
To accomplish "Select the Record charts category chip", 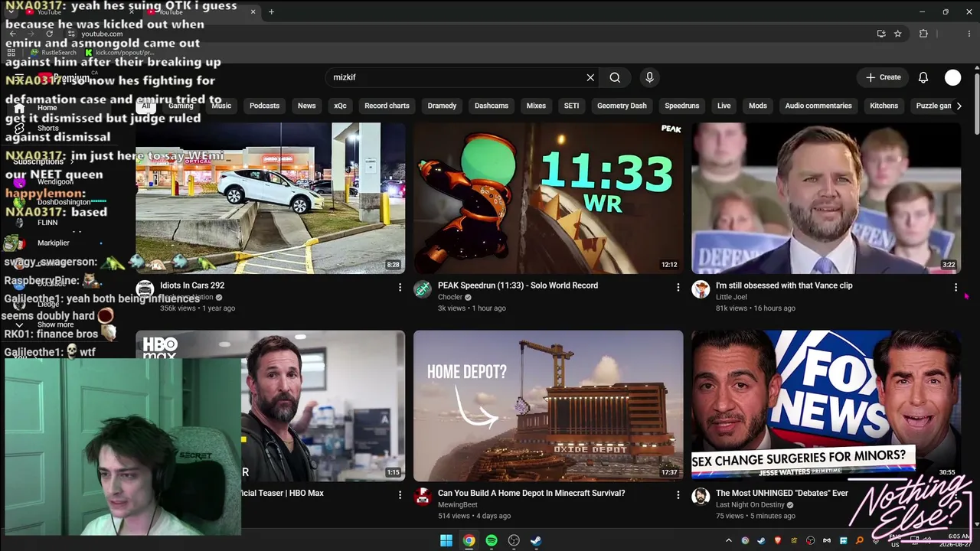I will point(387,106).
